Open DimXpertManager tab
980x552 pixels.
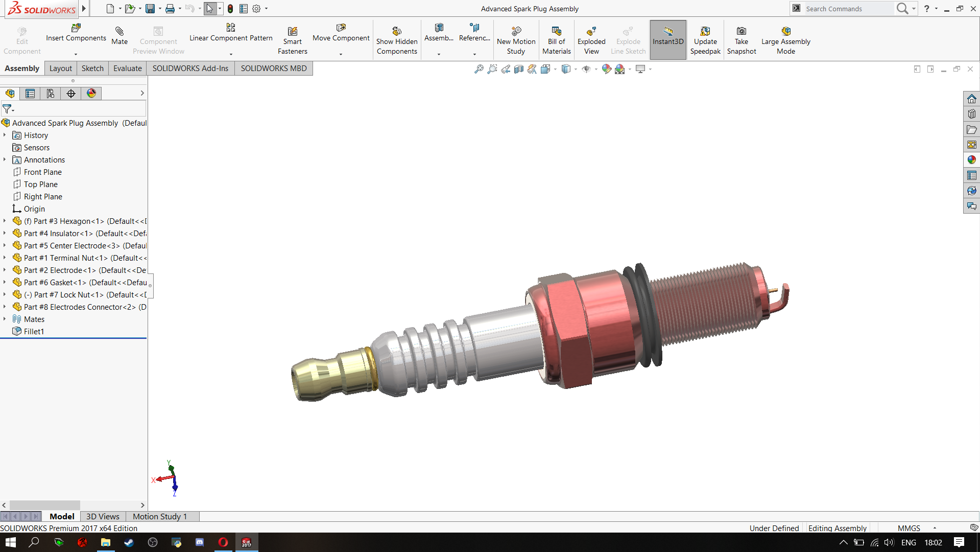71,94
